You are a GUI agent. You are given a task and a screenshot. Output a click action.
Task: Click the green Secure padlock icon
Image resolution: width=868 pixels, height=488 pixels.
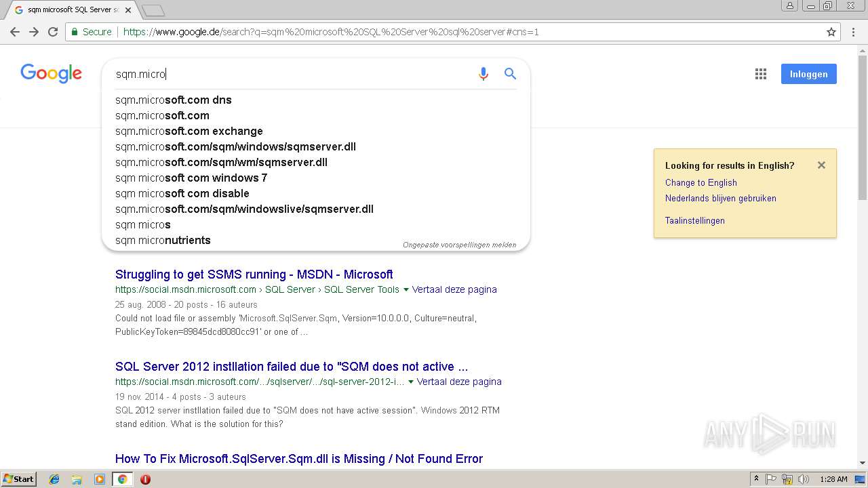click(75, 32)
